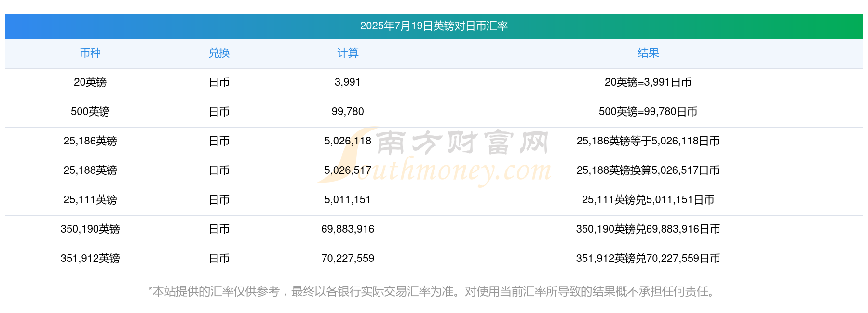Click the value 5,026,517 in 计算 column
This screenshot has height=313, width=868.
click(x=348, y=170)
